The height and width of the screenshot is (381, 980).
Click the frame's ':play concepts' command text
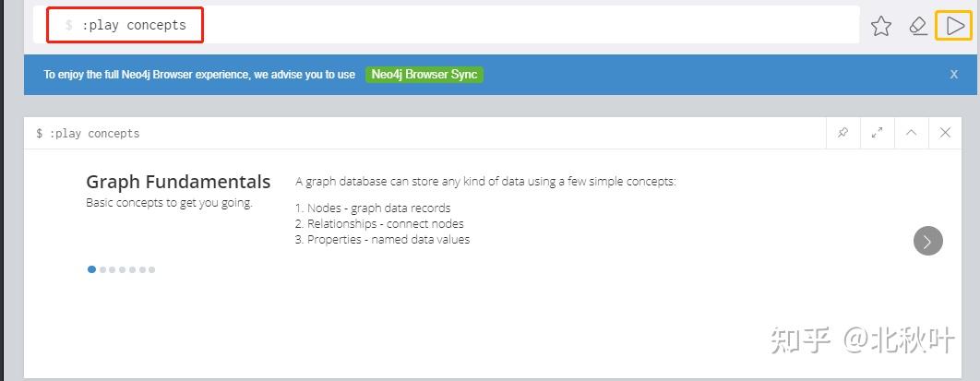pos(94,134)
